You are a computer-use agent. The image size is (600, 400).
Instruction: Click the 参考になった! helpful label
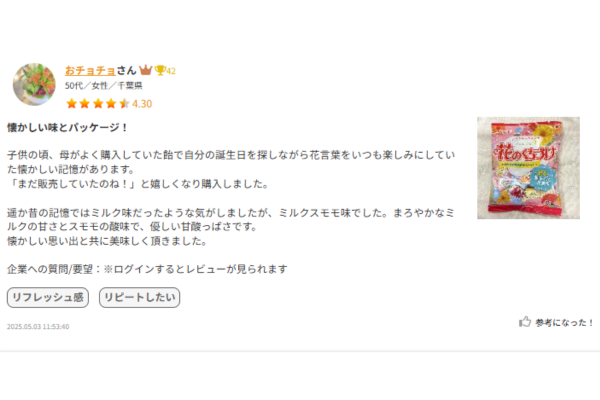pos(564,323)
